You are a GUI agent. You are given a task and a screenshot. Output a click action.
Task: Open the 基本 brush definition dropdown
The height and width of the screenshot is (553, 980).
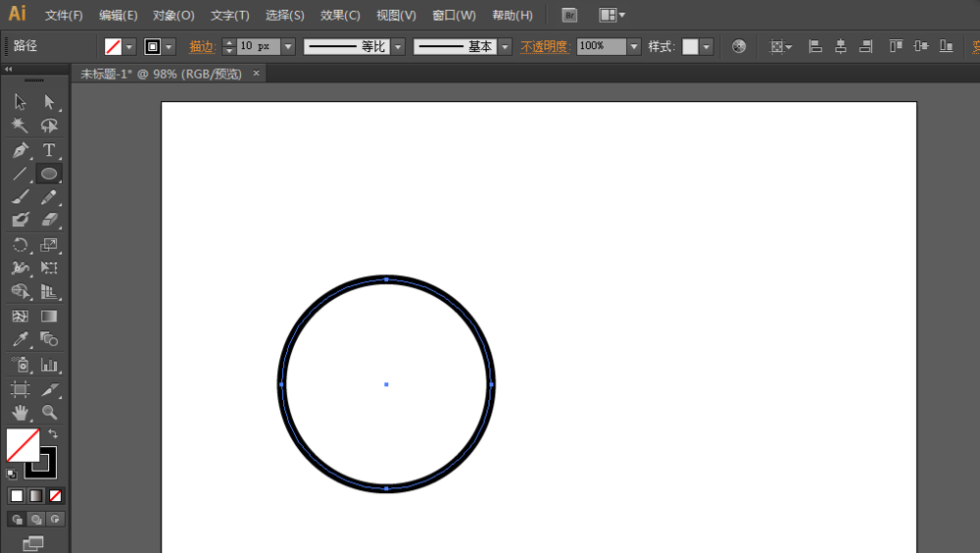pos(505,46)
